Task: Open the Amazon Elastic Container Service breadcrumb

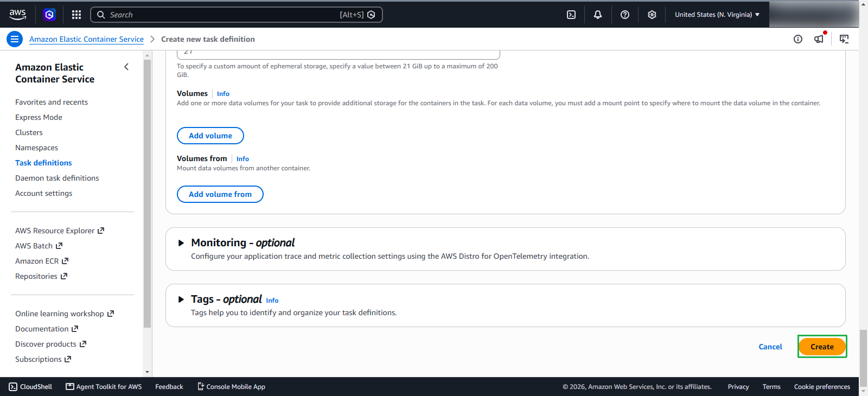Action: coord(86,39)
